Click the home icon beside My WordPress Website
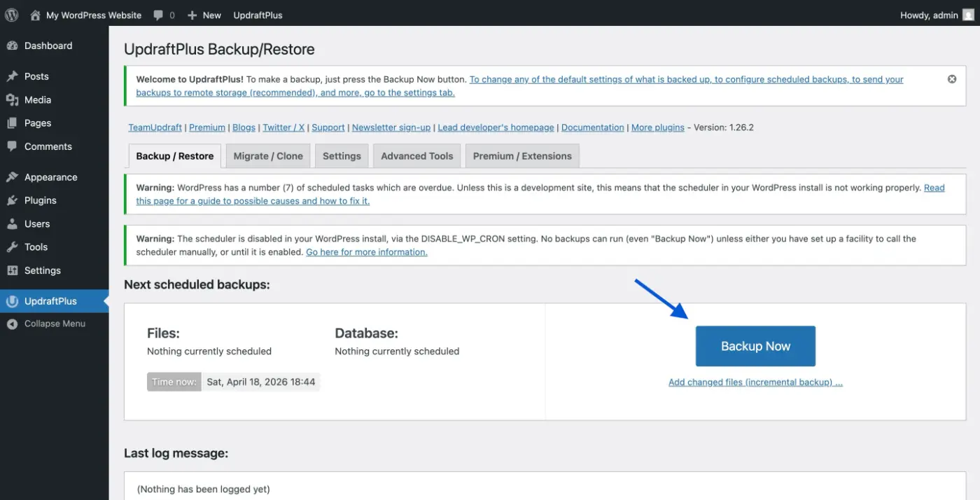Image resolution: width=980 pixels, height=500 pixels. [35, 15]
